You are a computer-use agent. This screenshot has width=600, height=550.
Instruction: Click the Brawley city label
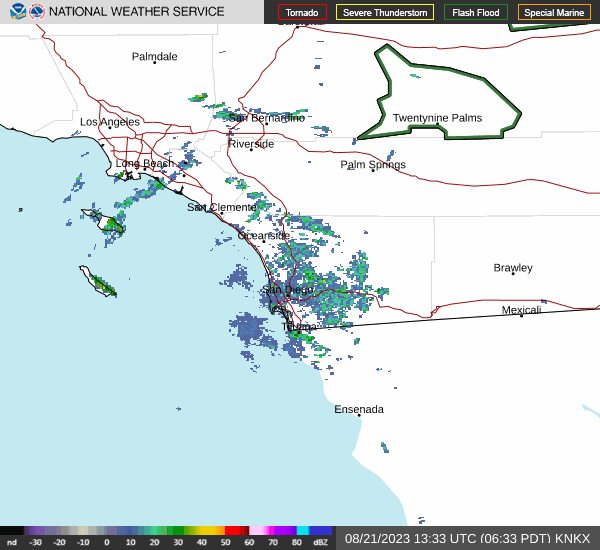(x=513, y=268)
